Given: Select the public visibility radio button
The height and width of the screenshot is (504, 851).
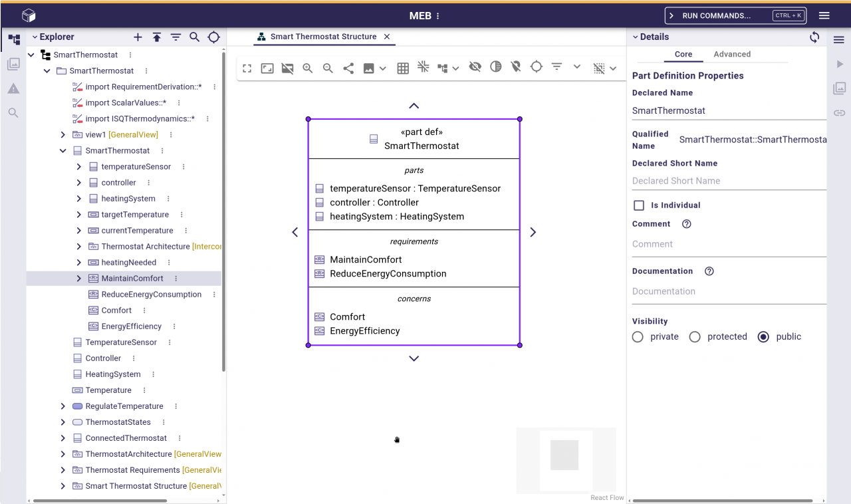Looking at the screenshot, I should (x=763, y=337).
